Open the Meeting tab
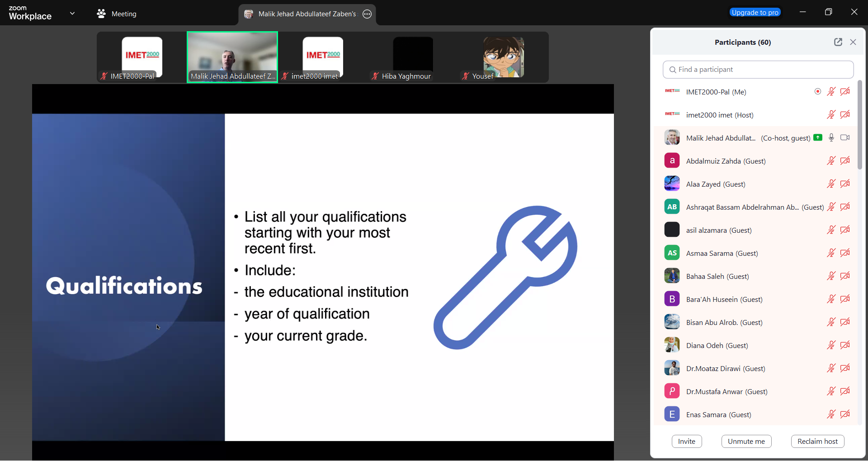Image resolution: width=868 pixels, height=461 pixels. click(123, 14)
